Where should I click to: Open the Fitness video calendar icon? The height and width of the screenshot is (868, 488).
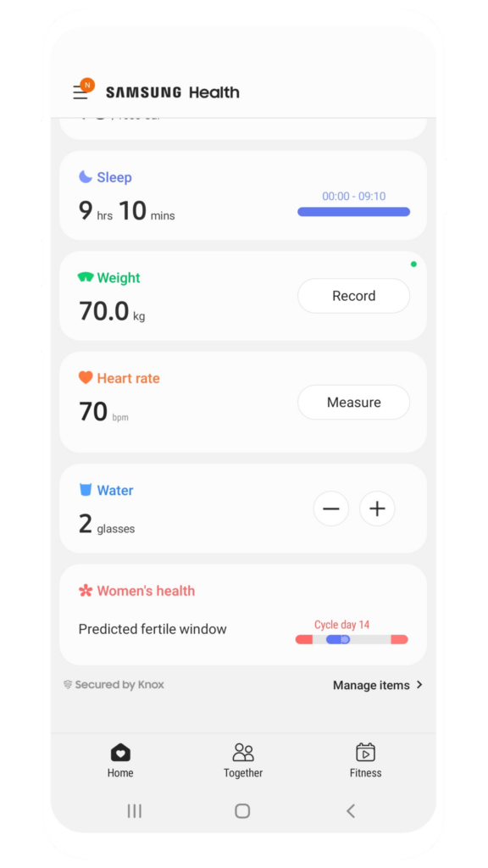(x=365, y=752)
